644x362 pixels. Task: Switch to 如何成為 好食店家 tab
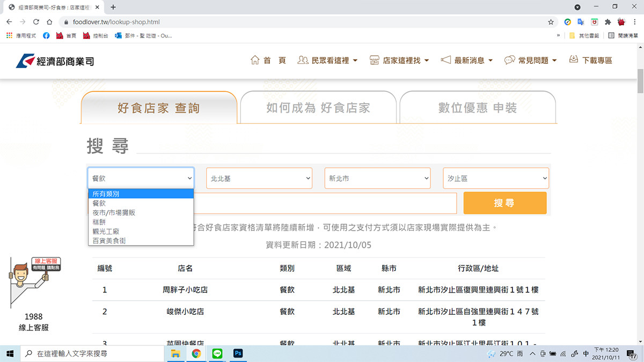(318, 108)
